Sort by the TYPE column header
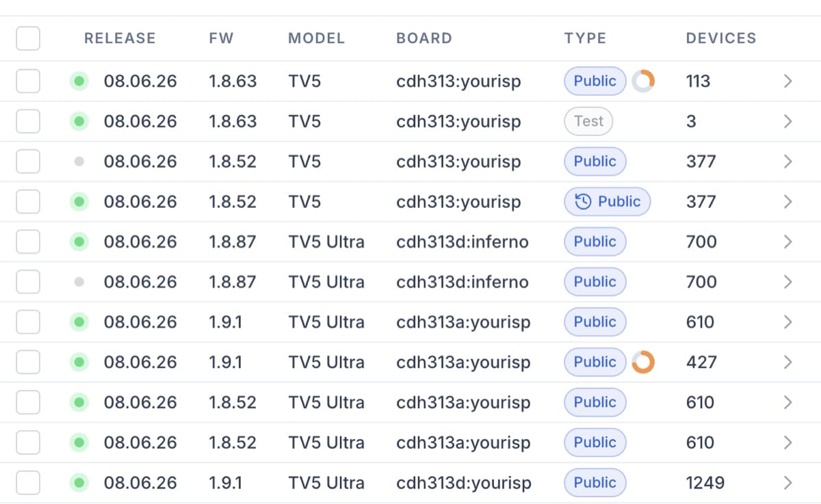The width and height of the screenshot is (821, 504). (585, 38)
